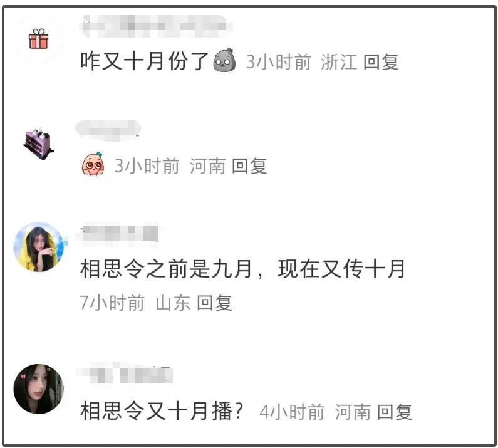
Task: Reply to the 浙江 comment via 回复
Action: (381, 61)
